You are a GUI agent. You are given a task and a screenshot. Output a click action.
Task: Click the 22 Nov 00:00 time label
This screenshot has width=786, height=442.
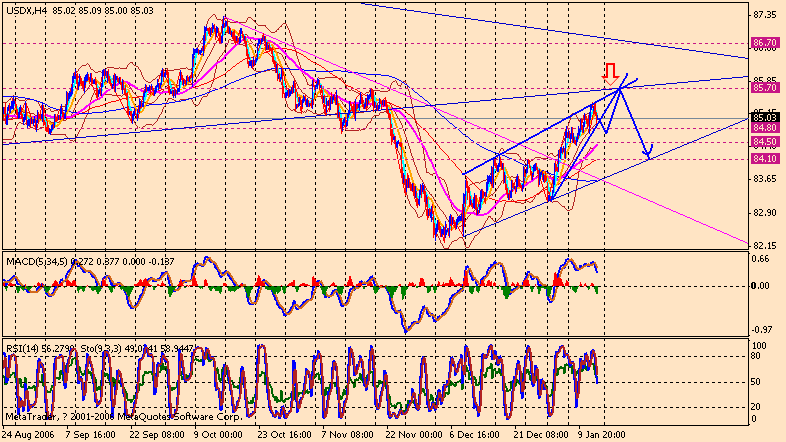point(414,434)
